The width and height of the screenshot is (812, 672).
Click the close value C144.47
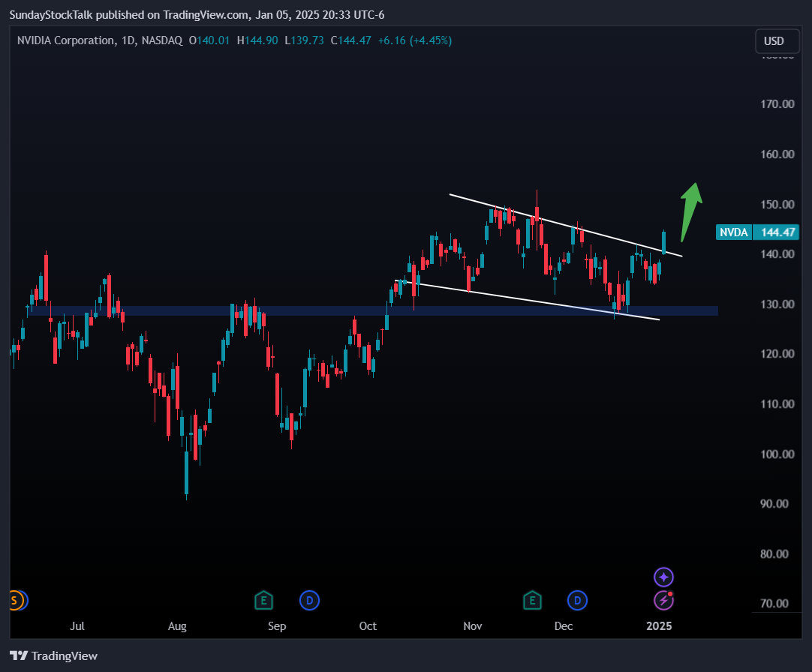[x=351, y=40]
